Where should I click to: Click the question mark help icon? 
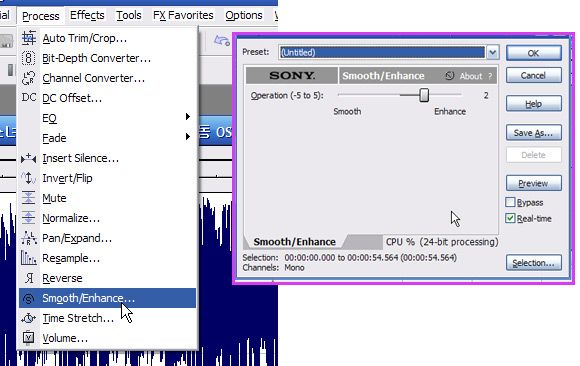[x=490, y=76]
